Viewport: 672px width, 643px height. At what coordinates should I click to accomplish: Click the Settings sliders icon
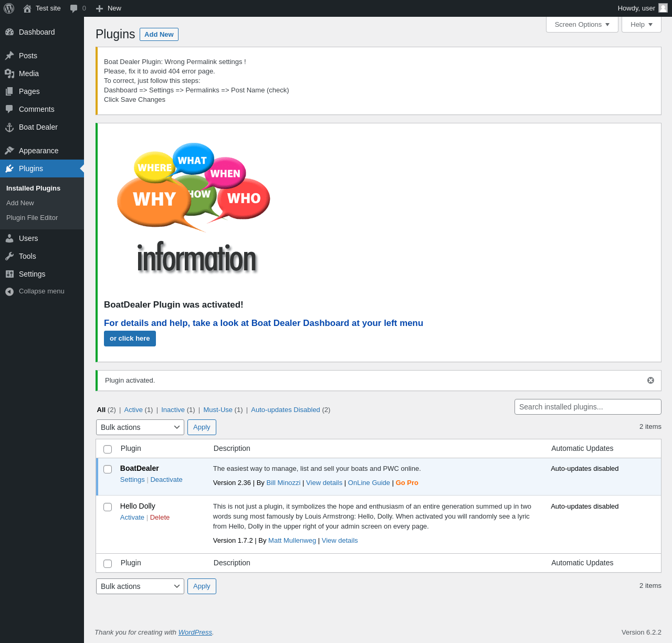pos(9,274)
